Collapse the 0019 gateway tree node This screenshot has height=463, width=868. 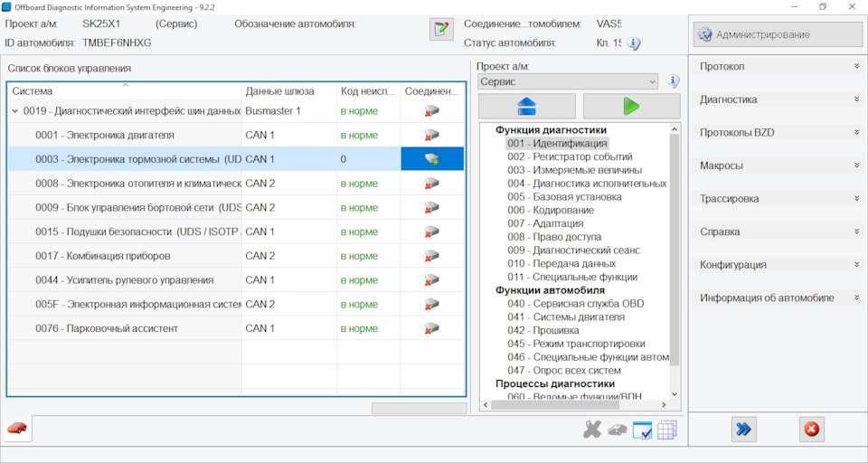[x=15, y=111]
